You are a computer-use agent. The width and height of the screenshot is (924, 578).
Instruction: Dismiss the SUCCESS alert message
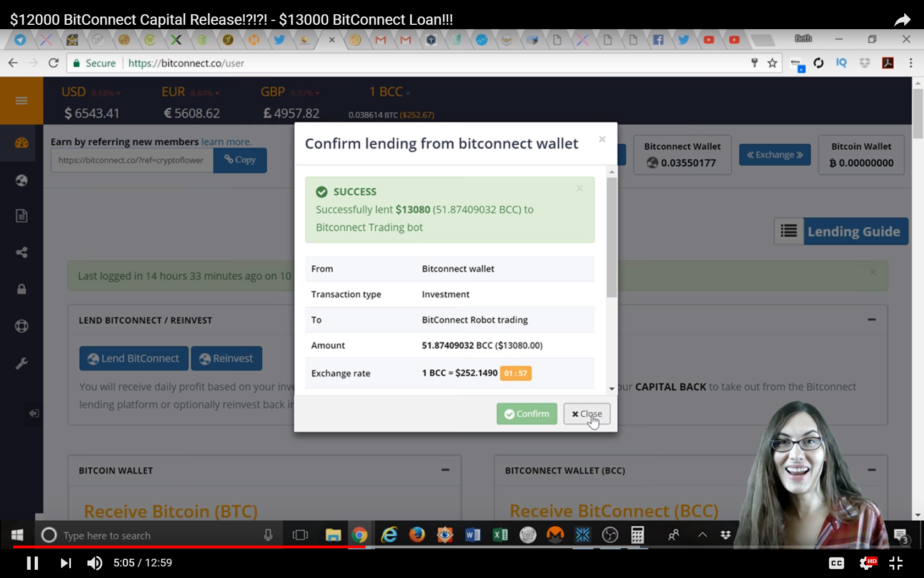coord(580,189)
